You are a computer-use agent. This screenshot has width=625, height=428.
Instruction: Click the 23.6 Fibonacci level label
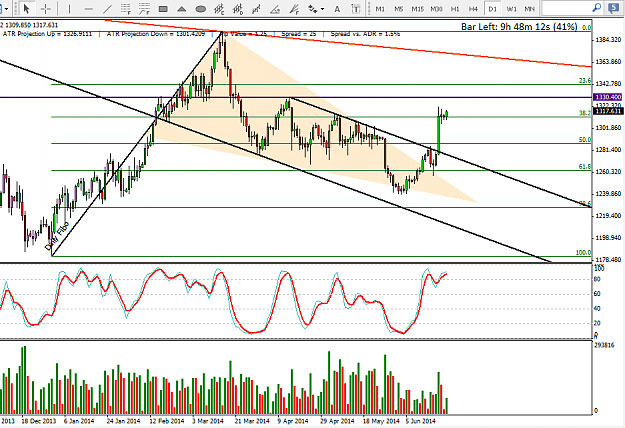tap(585, 80)
